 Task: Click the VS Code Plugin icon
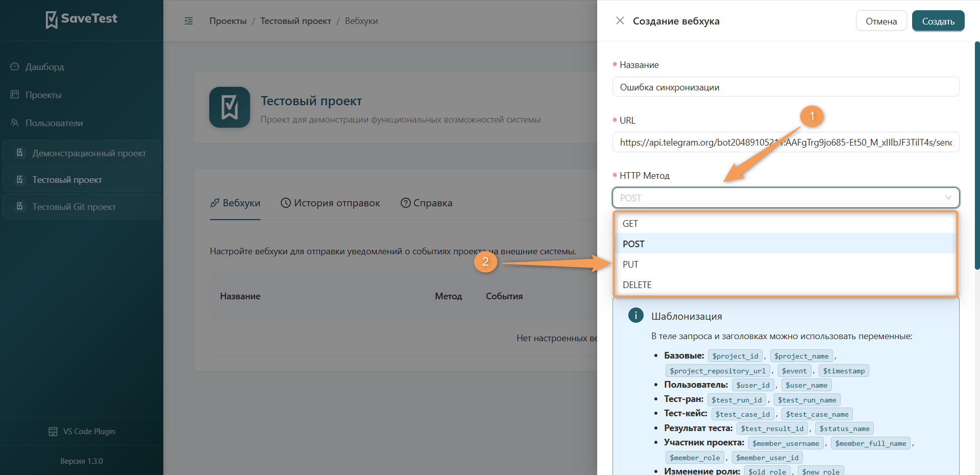(x=53, y=432)
